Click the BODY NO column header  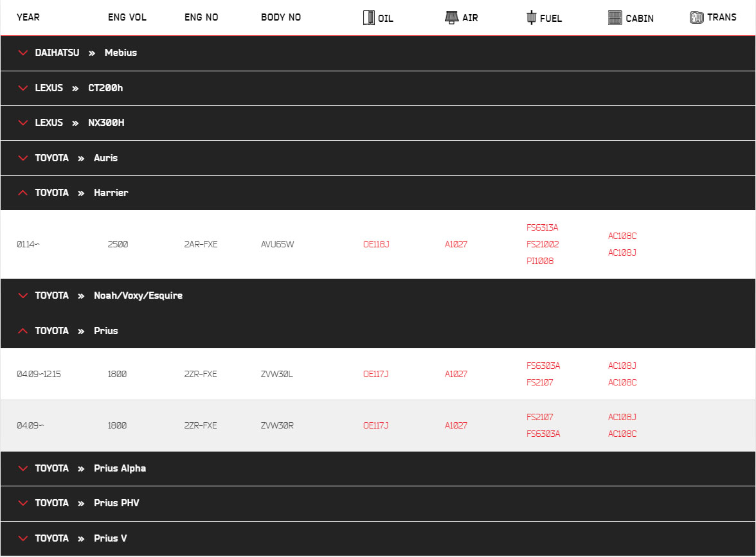(281, 17)
